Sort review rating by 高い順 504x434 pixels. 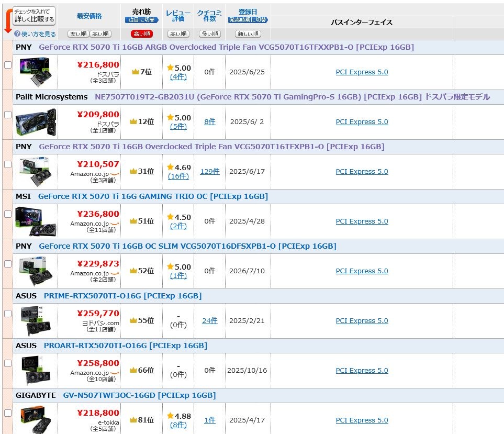pos(178,34)
